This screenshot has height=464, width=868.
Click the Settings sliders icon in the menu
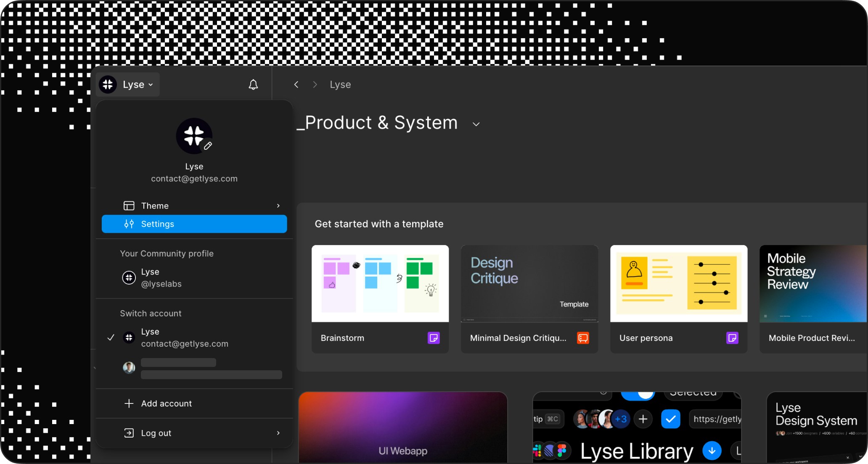(x=129, y=224)
